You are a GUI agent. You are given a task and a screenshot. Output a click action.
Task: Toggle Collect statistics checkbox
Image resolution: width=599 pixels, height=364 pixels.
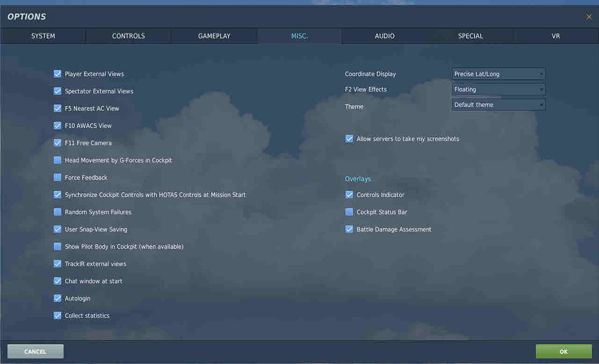point(58,316)
